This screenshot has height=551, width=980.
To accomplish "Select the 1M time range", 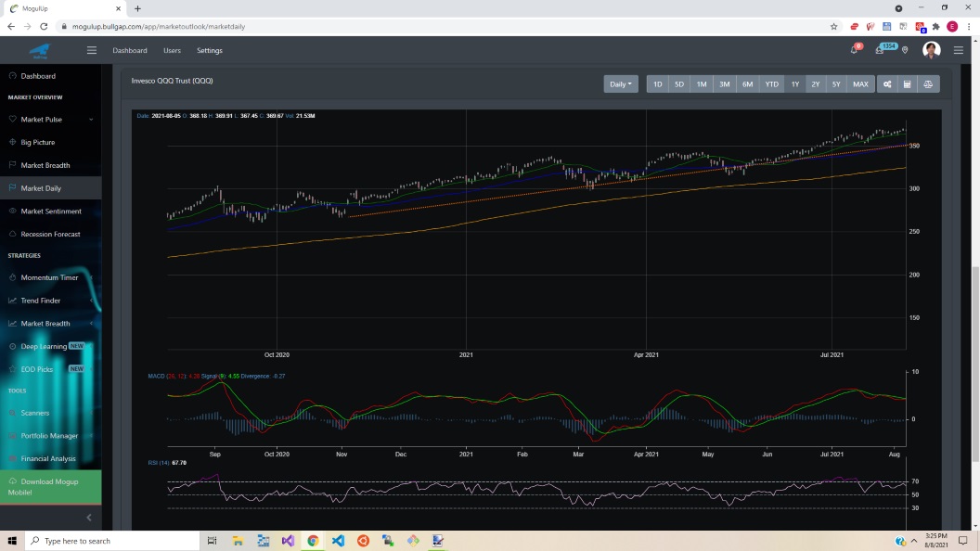I will (x=702, y=84).
